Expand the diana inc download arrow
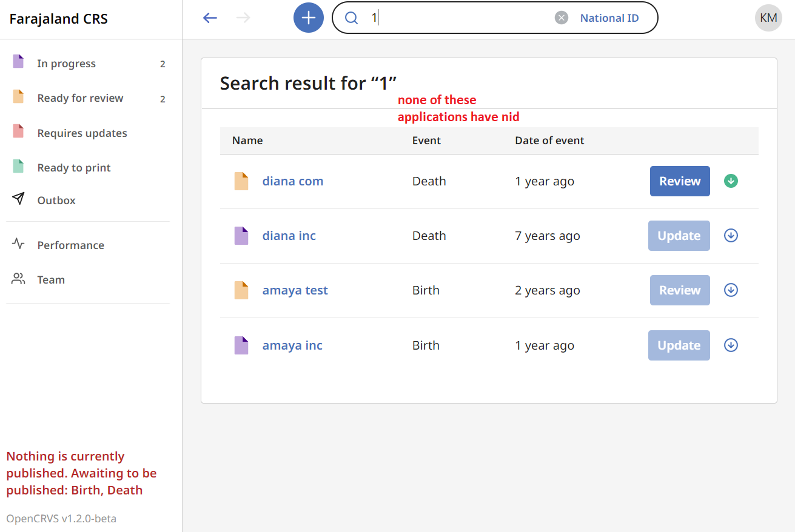795x532 pixels. [731, 235]
